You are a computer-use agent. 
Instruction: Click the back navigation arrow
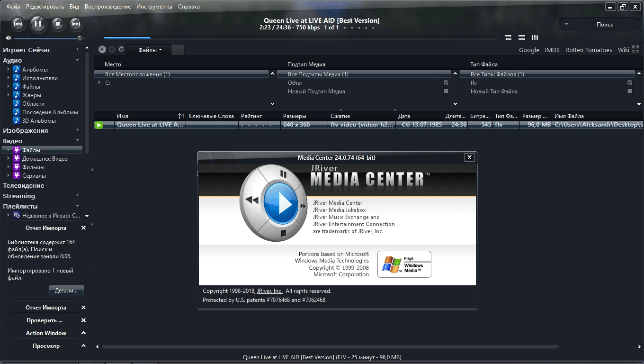(102, 49)
